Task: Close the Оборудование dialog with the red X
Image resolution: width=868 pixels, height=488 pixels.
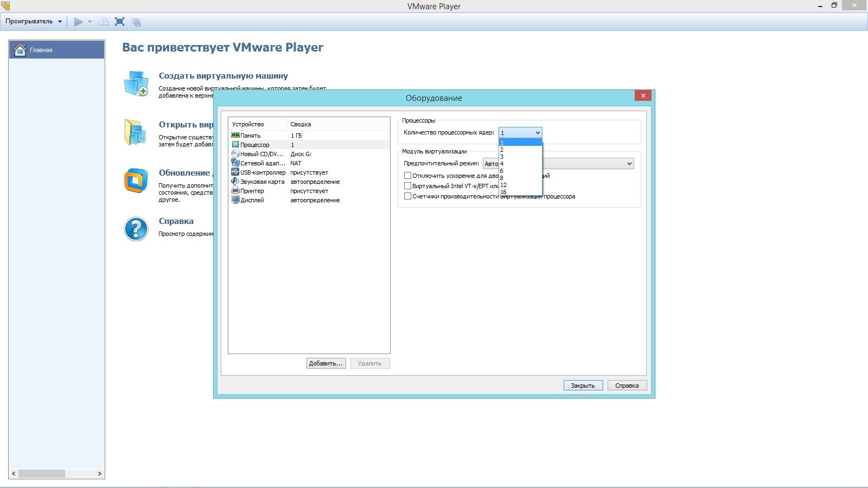Action: [x=643, y=95]
